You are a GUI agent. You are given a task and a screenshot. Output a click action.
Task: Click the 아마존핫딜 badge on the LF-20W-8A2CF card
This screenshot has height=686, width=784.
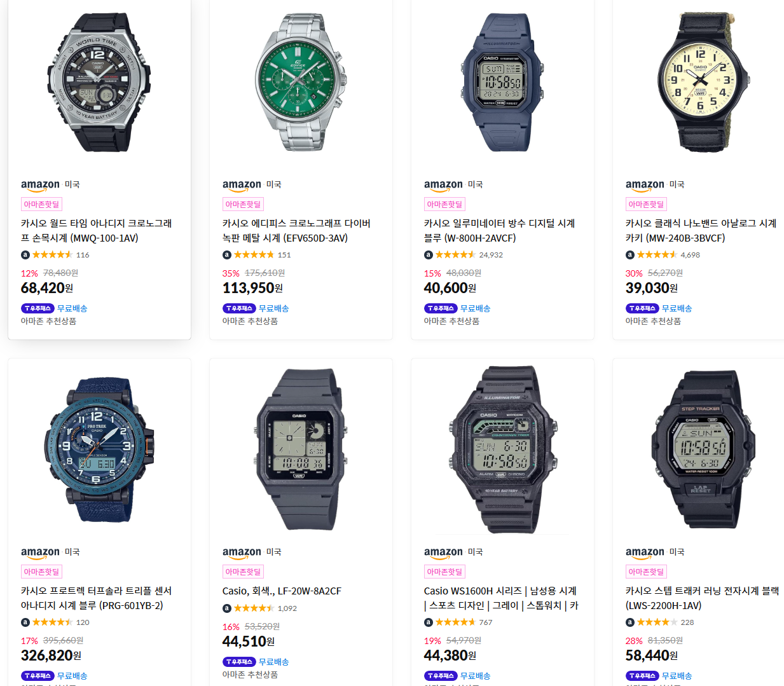tap(243, 572)
